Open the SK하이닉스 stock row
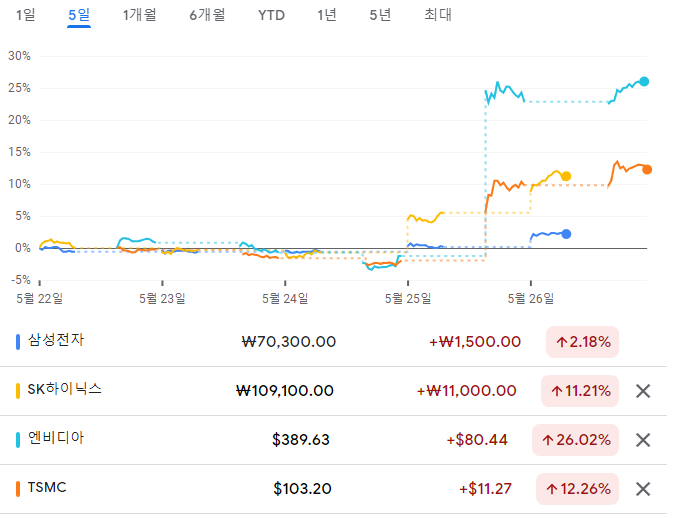 click(333, 391)
